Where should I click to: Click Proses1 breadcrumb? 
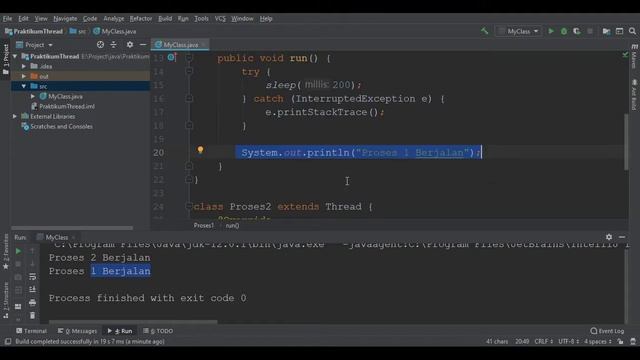(x=203, y=225)
